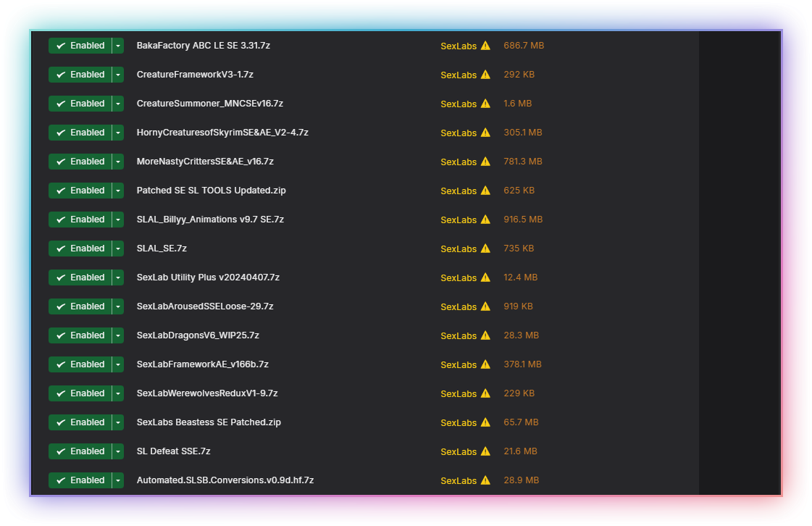Select the Automated.SLSB.Conversions.v0.9d.hf.7z mod name
The width and height of the screenshot is (812, 526).
point(225,480)
